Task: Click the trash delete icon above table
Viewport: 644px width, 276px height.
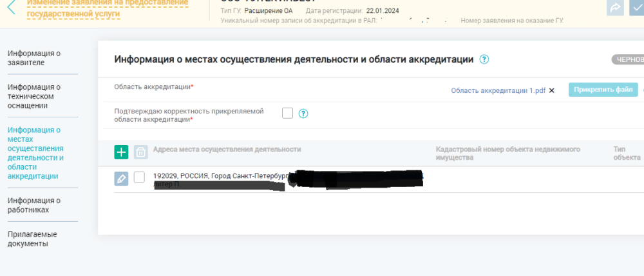Action: 141,152
